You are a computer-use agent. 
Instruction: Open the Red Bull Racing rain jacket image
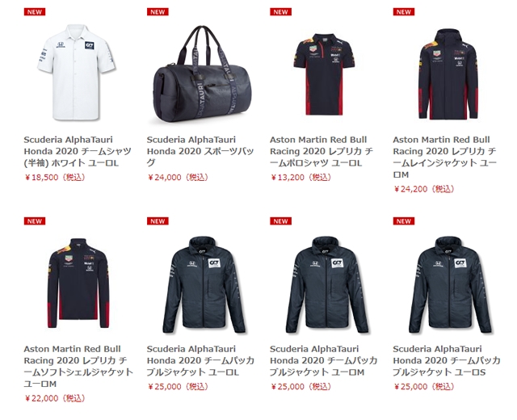click(448, 73)
